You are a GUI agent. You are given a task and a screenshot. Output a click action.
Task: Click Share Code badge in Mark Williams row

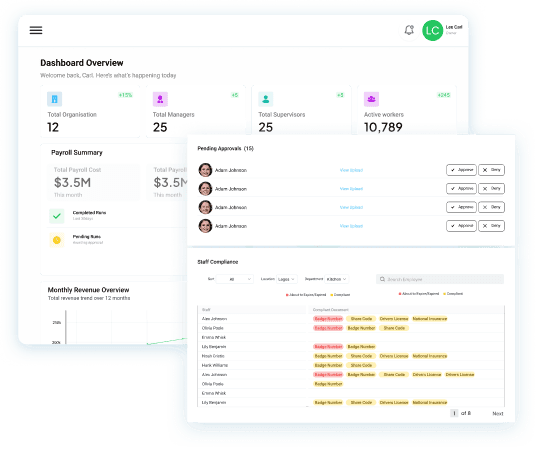(361, 365)
